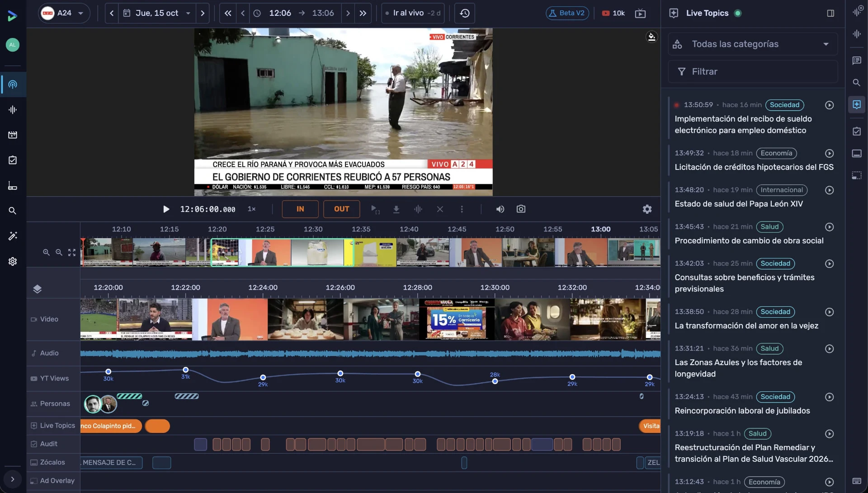
Task: Open the audio waveform section in left sidebar
Action: (x=13, y=110)
